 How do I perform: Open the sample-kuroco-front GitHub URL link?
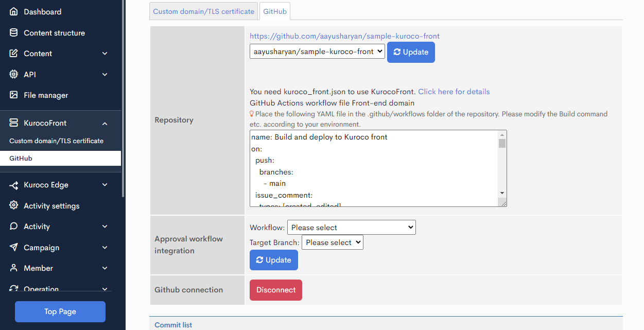tap(345, 36)
